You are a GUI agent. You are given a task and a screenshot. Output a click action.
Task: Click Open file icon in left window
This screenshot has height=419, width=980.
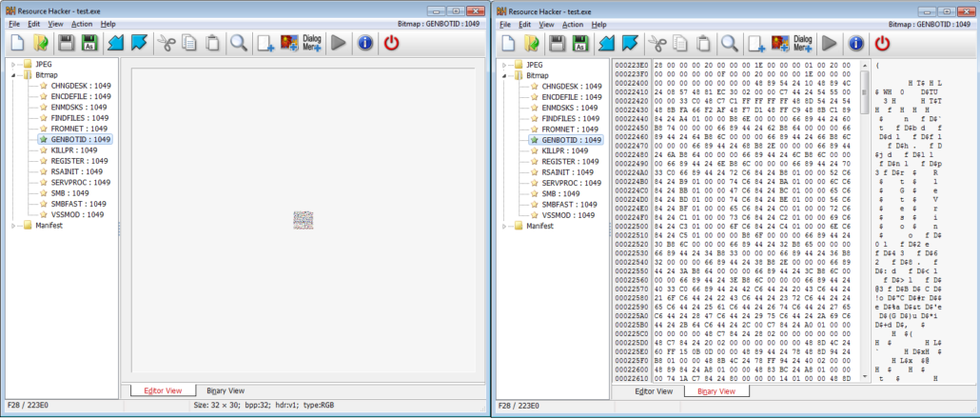41,43
